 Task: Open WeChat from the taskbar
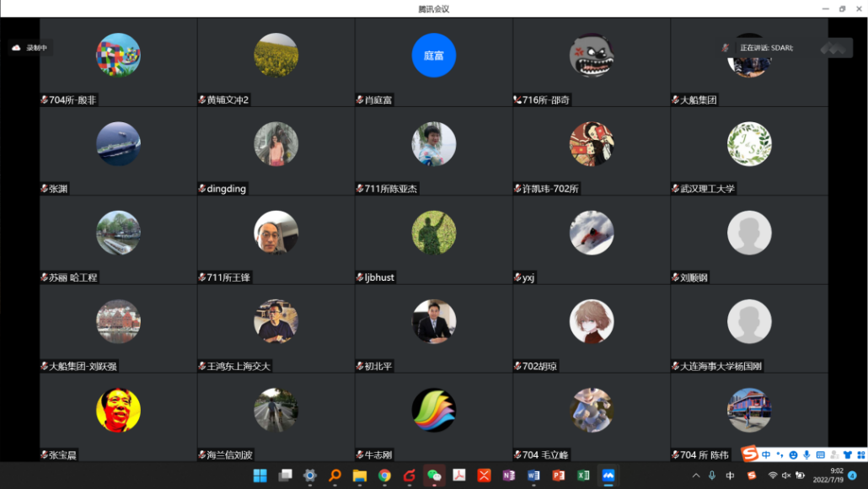434,476
